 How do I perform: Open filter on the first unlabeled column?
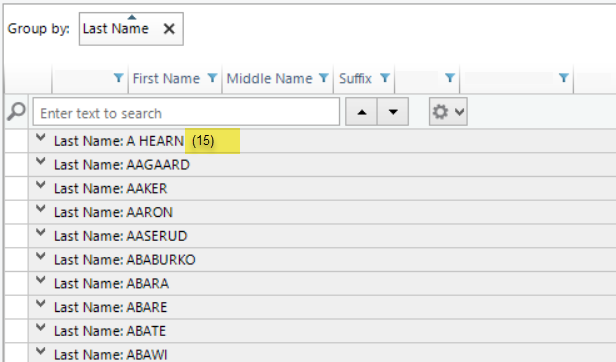(118, 78)
